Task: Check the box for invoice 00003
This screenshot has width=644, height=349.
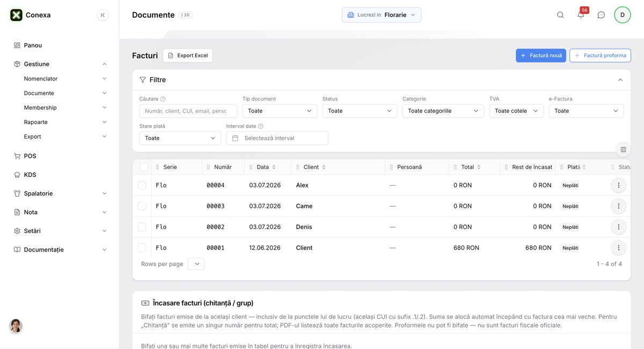Action: tap(142, 206)
